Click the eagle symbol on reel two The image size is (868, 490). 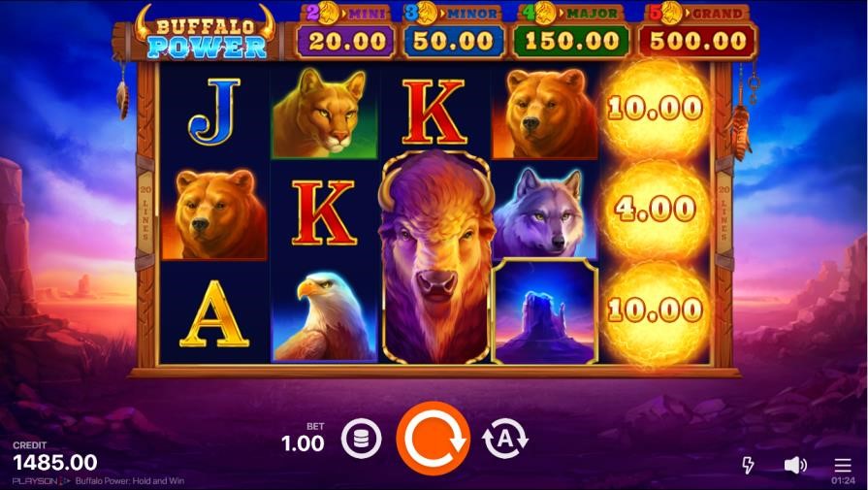coord(324,314)
